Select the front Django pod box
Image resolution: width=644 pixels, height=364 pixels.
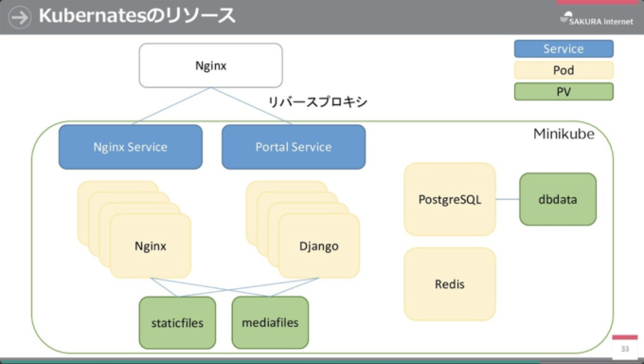point(319,246)
